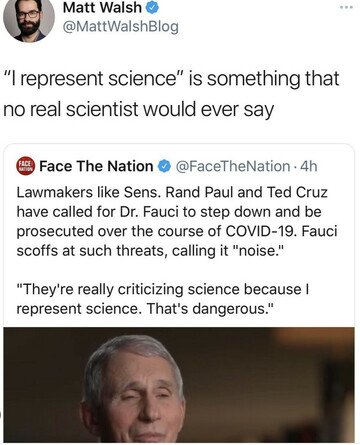Click the Face The Nation account name
The image size is (360, 445).
(96, 166)
